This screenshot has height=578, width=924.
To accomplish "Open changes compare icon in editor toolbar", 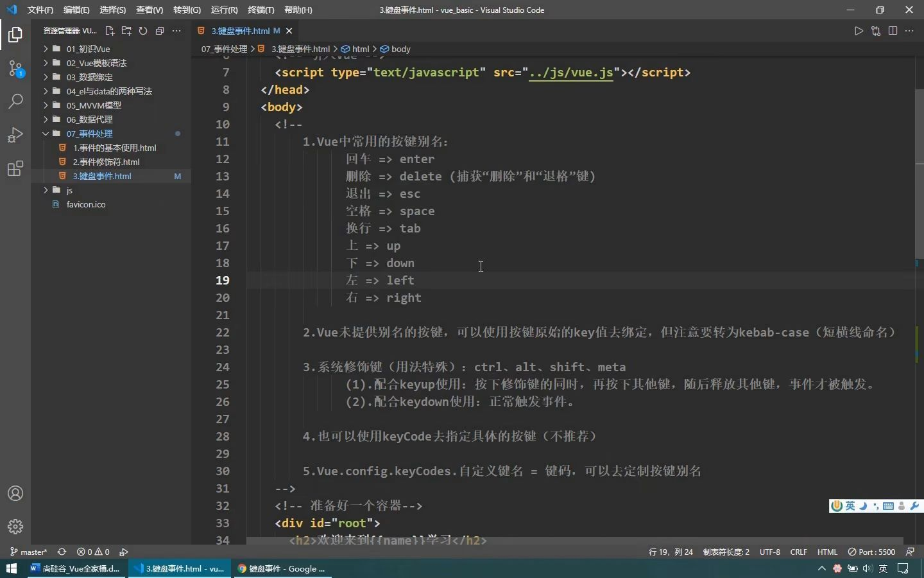I will tap(876, 31).
